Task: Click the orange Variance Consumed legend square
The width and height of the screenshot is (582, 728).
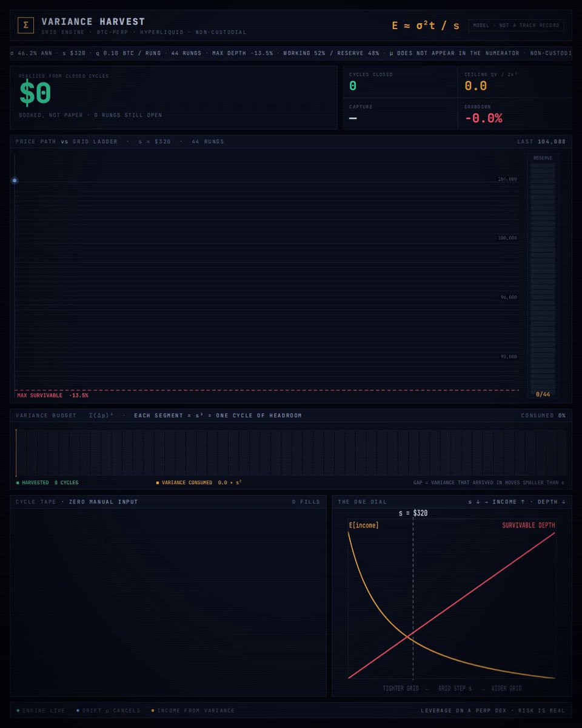Action: (158, 483)
